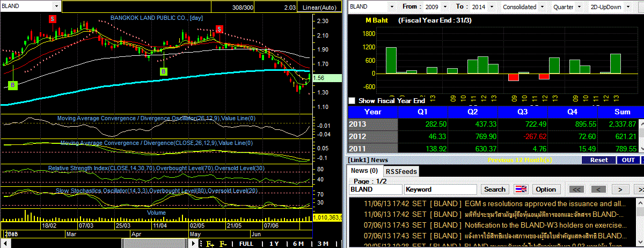Image resolution: width=644 pixels, height=248 pixels.
Task: Click the green B buy marker in February
Action: coord(13,85)
